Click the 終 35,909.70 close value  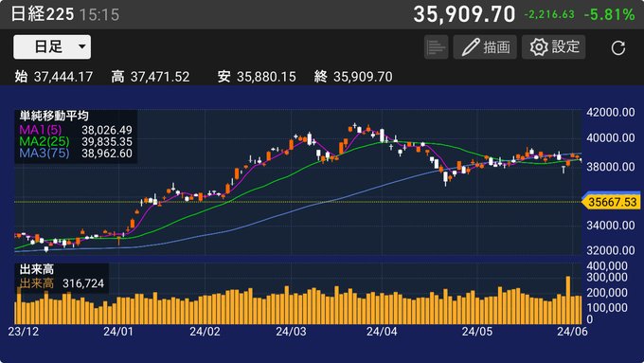tap(353, 77)
